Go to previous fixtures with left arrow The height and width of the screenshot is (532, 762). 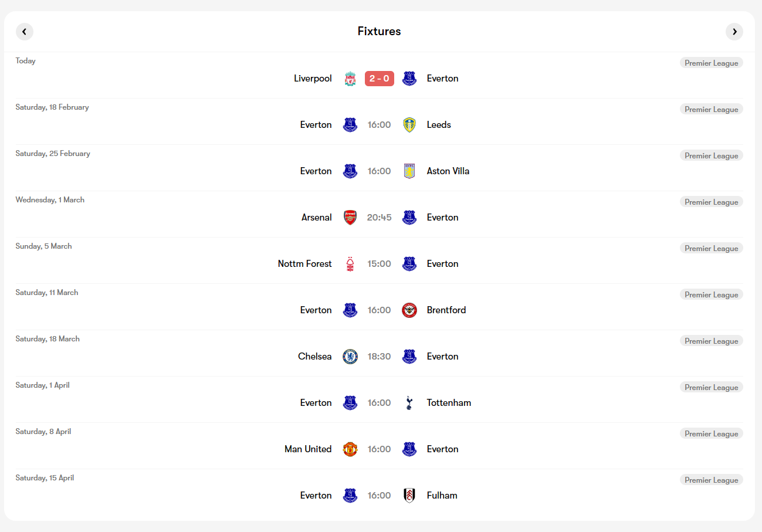point(25,32)
